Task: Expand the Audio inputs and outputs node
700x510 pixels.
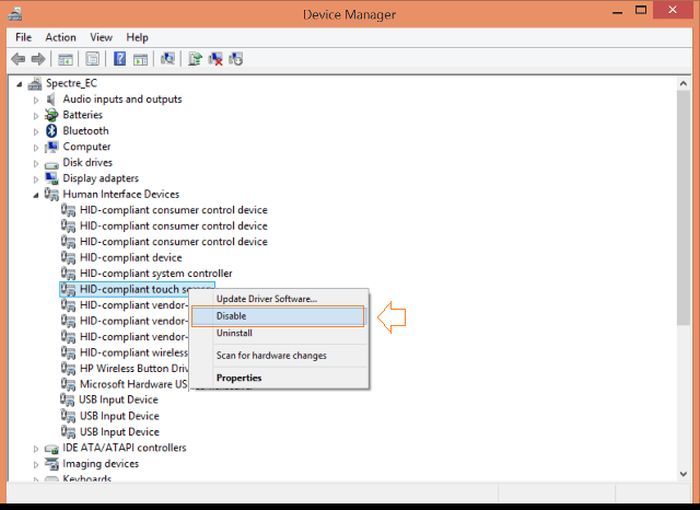Action: coord(37,100)
